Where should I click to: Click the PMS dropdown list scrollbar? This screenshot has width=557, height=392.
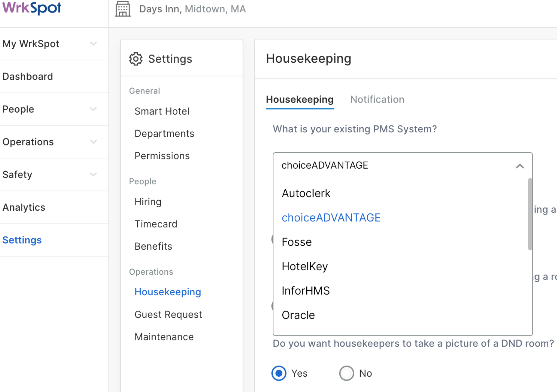click(530, 214)
